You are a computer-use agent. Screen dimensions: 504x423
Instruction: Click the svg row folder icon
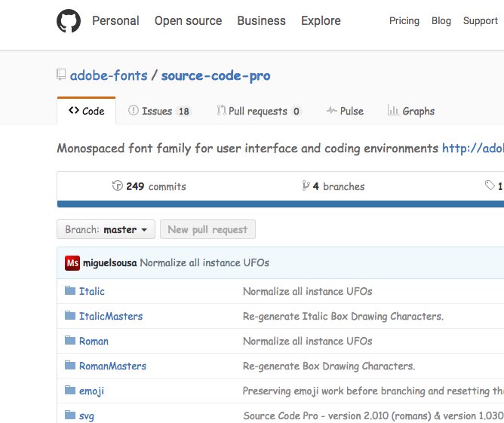[70, 415]
